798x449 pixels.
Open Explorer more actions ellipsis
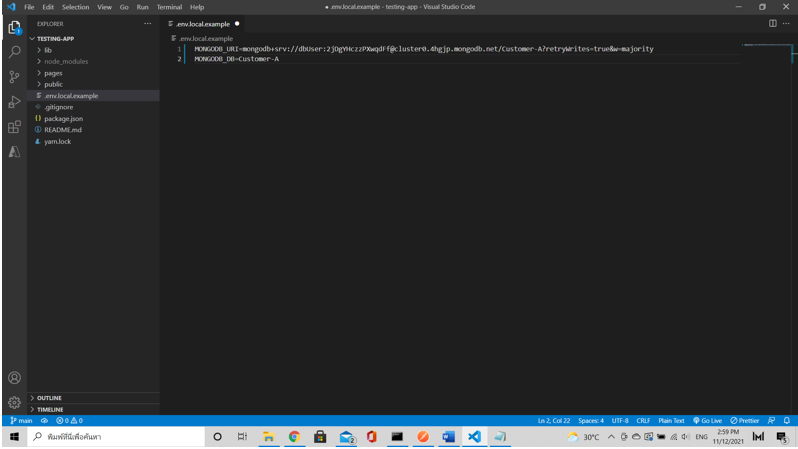tap(148, 23)
